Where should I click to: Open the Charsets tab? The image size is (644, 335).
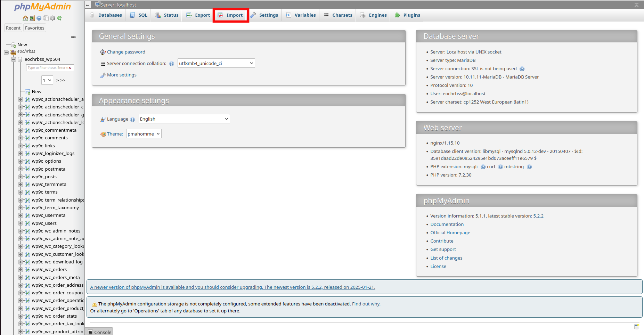(x=338, y=15)
